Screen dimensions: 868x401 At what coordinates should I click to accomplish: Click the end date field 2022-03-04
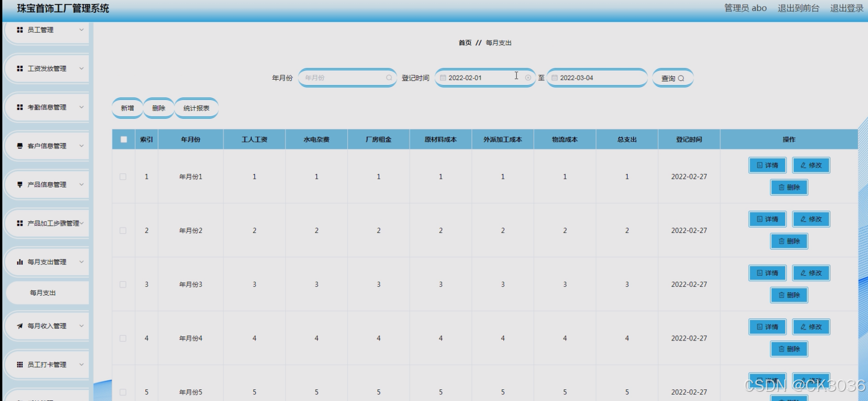(597, 77)
